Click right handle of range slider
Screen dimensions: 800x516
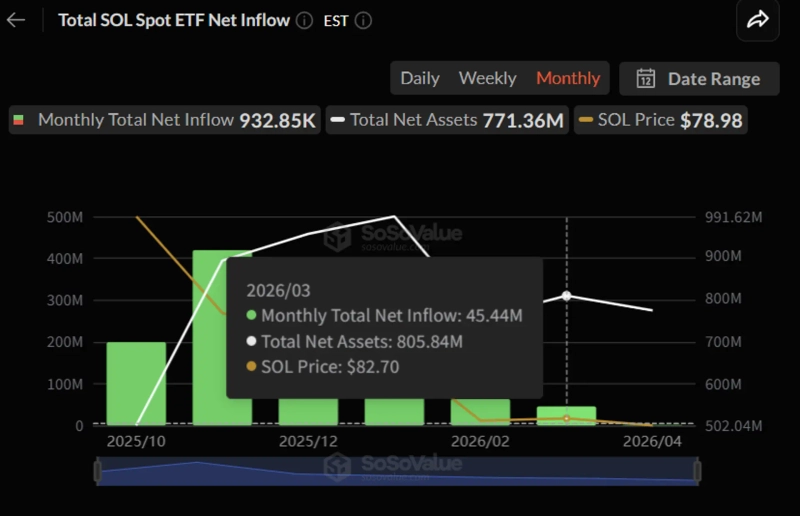(x=697, y=471)
